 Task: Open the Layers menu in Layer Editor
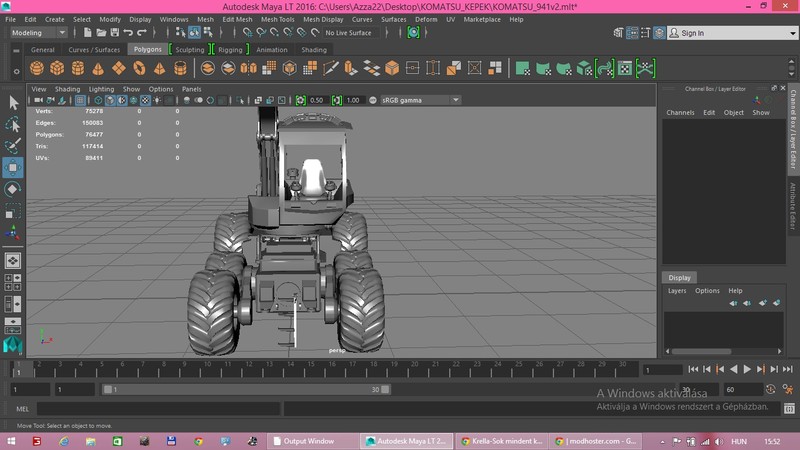(x=677, y=290)
